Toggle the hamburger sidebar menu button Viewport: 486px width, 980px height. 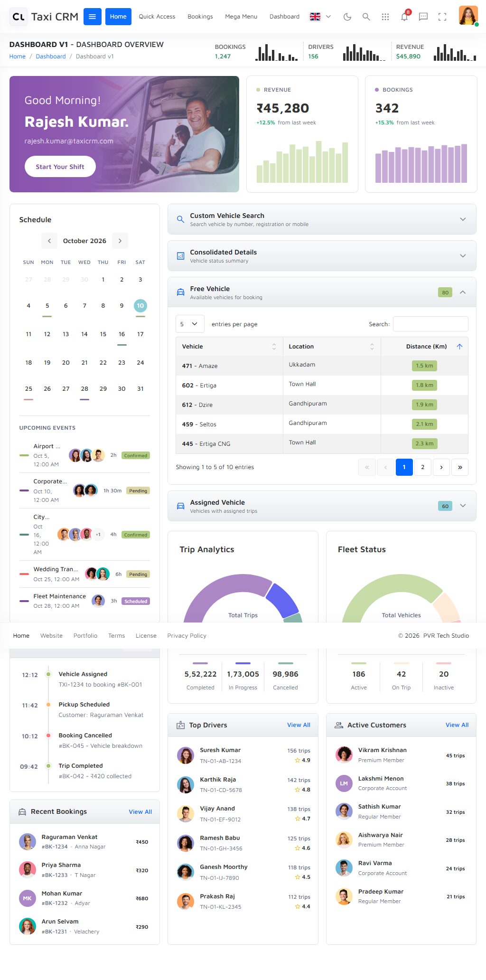click(92, 17)
